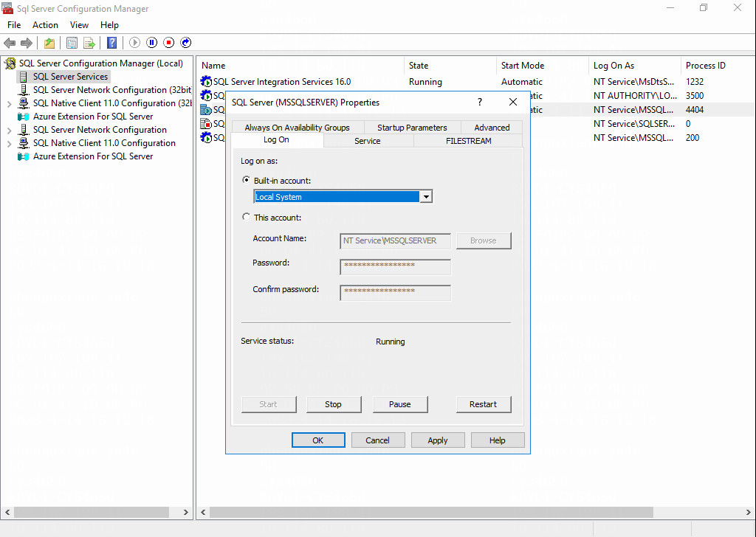Click the Apply button

(438, 440)
